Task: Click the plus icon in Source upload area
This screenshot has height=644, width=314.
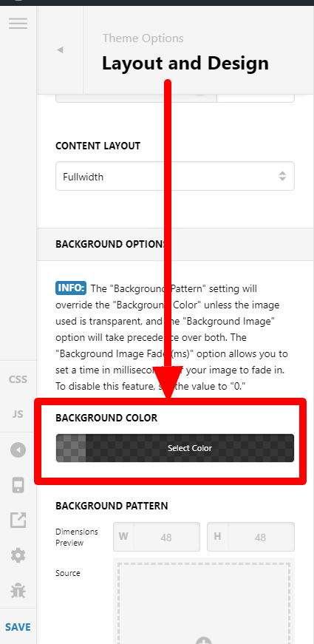Action: point(204,640)
